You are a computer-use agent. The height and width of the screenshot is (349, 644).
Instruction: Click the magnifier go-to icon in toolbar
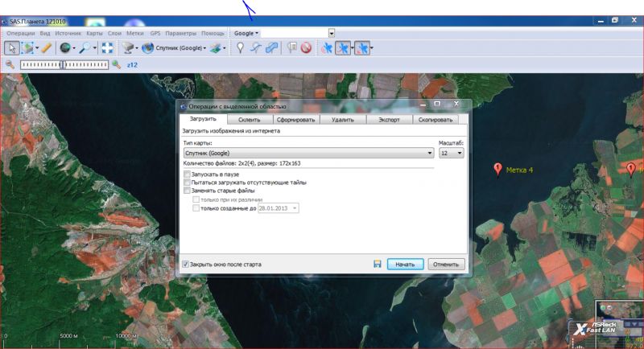[x=85, y=48]
